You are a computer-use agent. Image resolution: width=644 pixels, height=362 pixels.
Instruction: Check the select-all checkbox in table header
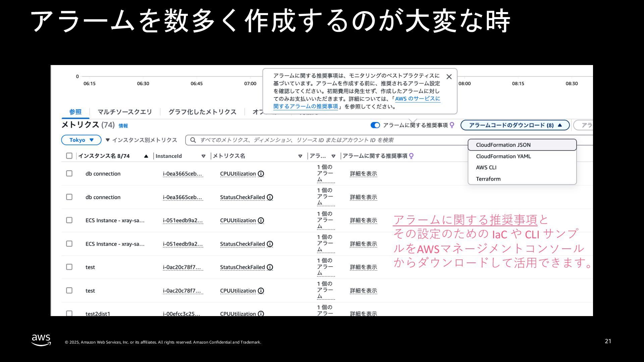point(69,156)
